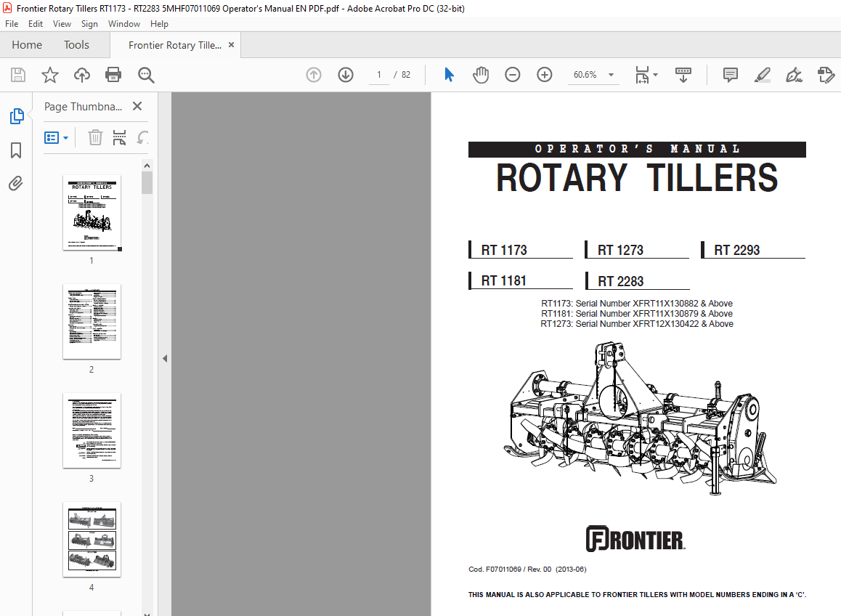Select page 1 thumbnail
Screen dimensions: 841x616
pos(92,213)
